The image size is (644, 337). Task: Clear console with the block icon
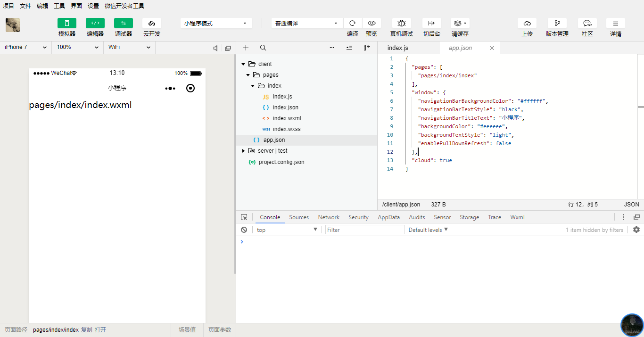click(x=244, y=230)
